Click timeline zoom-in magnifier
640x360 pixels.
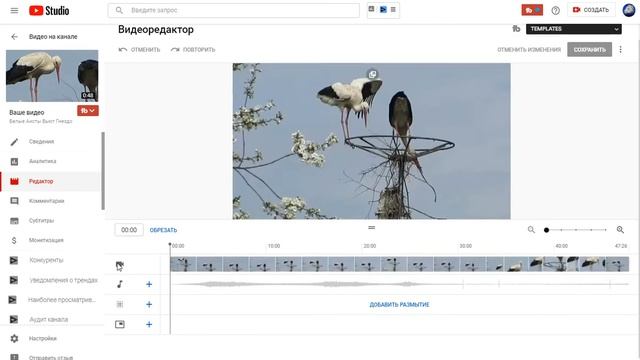click(620, 230)
